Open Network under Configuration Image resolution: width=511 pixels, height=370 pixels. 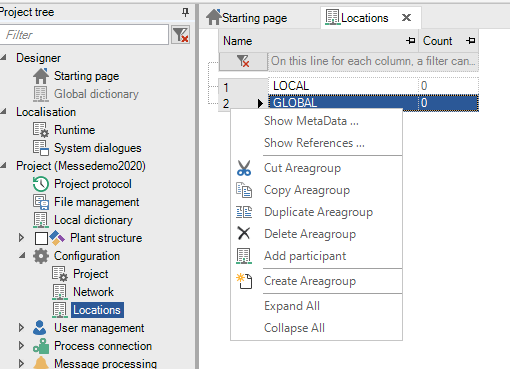point(93,292)
